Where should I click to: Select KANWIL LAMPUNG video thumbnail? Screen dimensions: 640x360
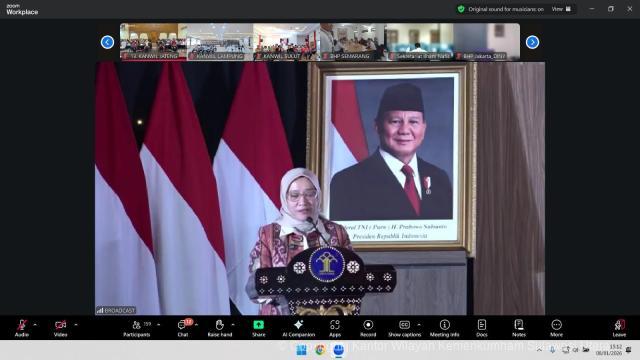coord(220,42)
